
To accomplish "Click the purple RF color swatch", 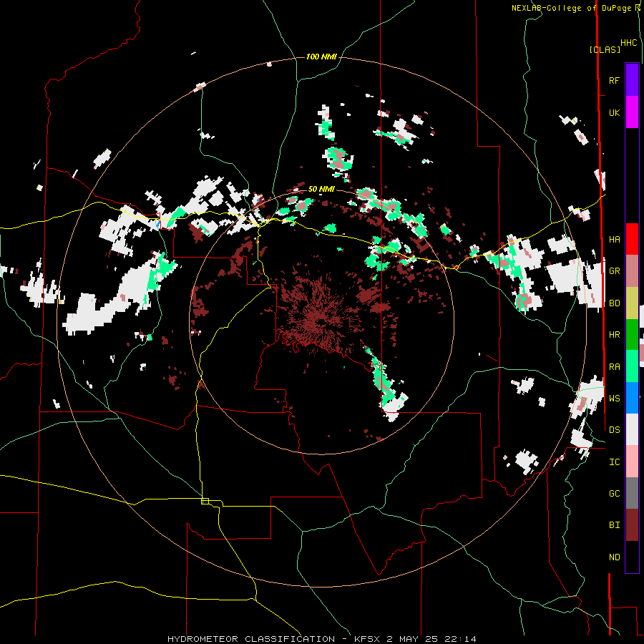I will click(x=632, y=79).
